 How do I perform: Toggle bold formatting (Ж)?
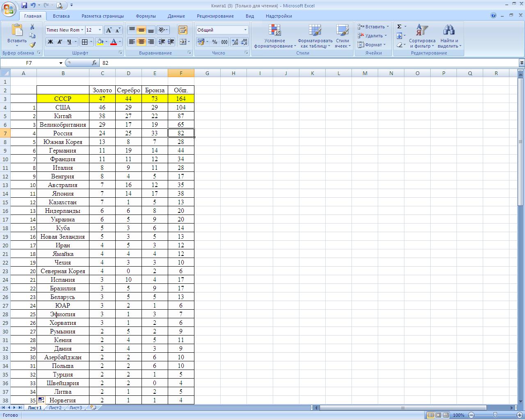pos(50,42)
